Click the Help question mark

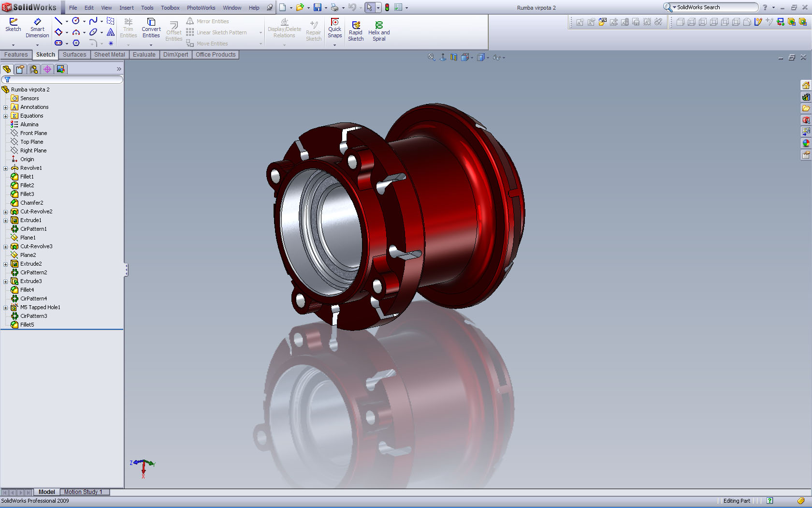pyautogui.click(x=765, y=7)
